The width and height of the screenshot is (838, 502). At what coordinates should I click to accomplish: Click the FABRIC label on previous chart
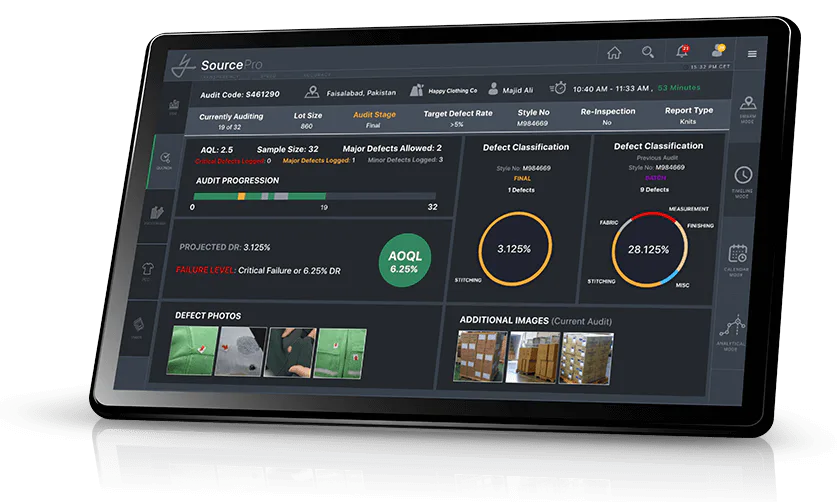pos(609,222)
